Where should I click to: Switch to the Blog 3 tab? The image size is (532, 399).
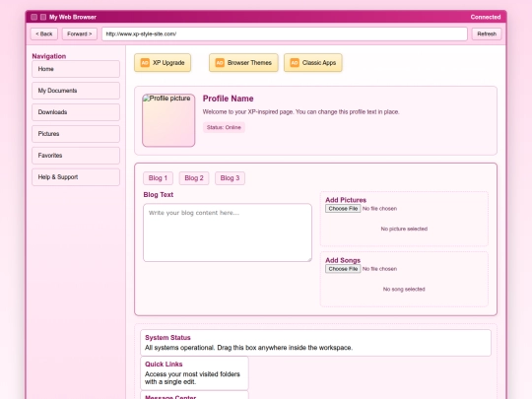click(x=230, y=178)
